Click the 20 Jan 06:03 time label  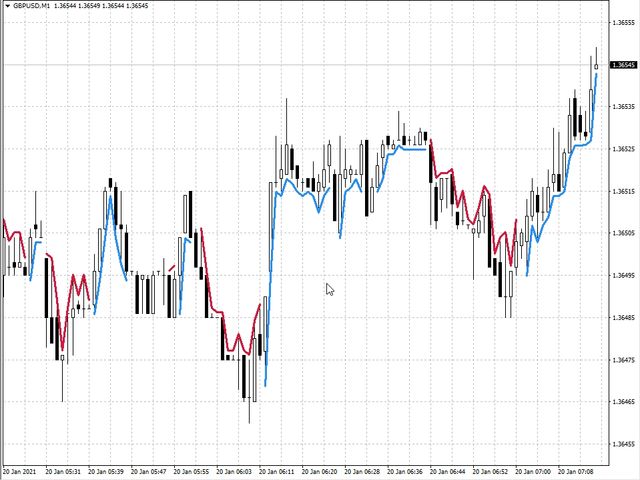click(x=234, y=472)
